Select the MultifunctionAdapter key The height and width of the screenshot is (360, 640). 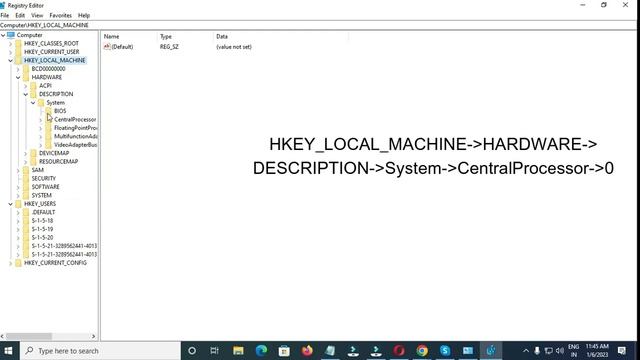pos(76,136)
